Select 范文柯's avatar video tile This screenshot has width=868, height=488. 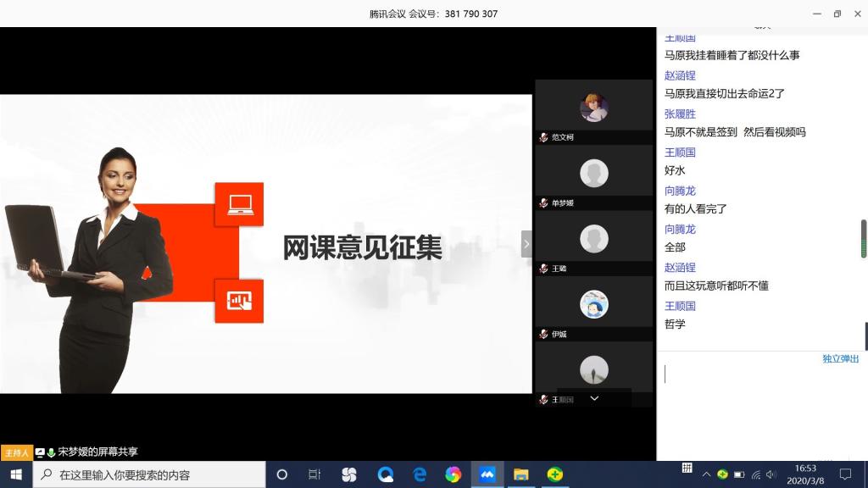[593, 107]
